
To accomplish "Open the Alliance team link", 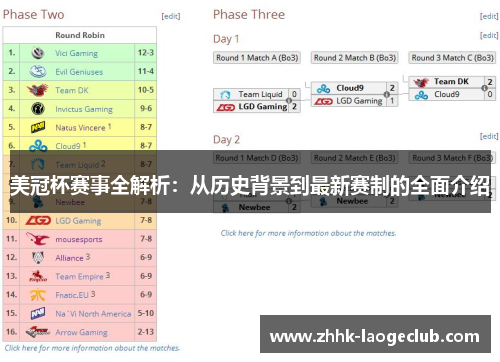I will click(x=69, y=258).
